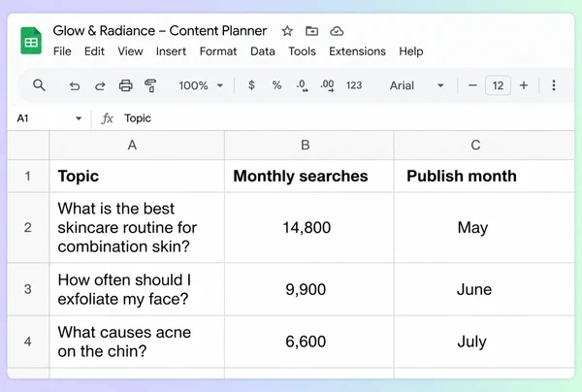This screenshot has width=582, height=392.
Task: Activate the paint format roller
Action: 150,85
